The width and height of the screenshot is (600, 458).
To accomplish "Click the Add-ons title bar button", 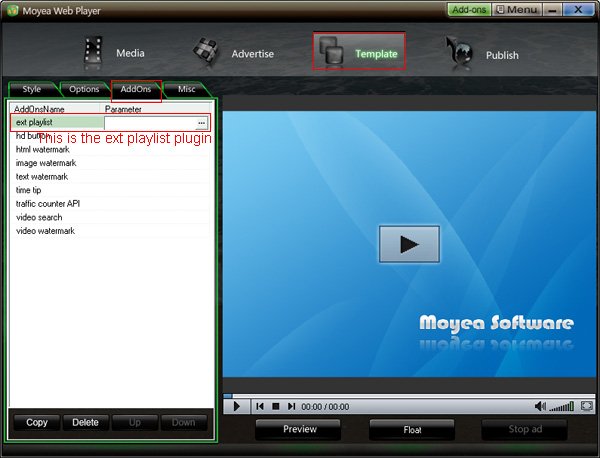I will [469, 10].
